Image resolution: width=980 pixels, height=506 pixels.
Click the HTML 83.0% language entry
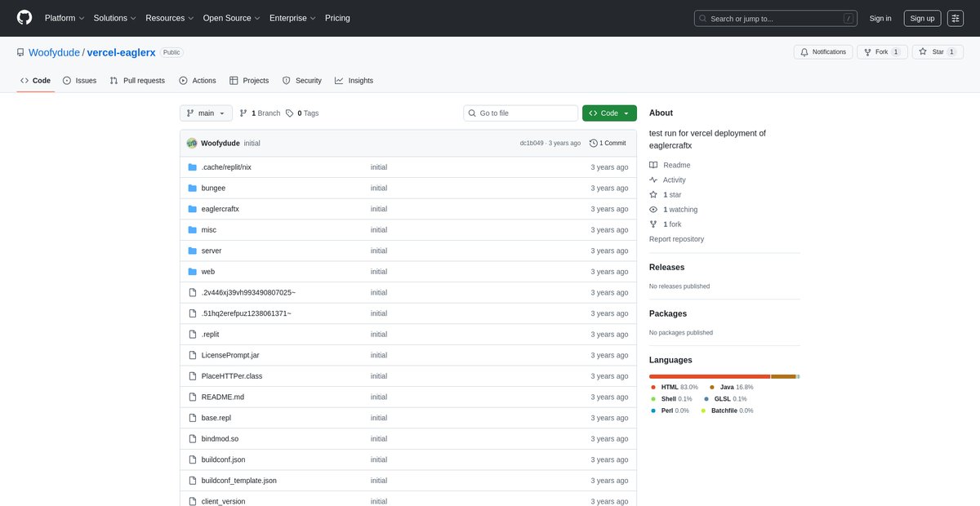675,387
